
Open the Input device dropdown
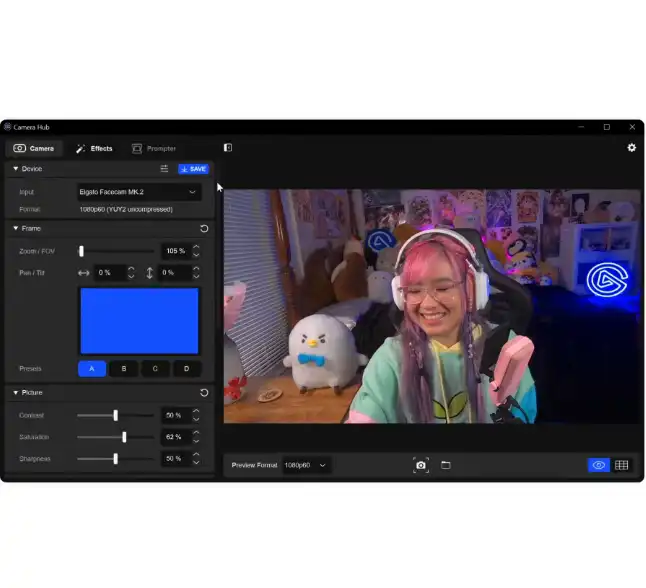pos(139,192)
